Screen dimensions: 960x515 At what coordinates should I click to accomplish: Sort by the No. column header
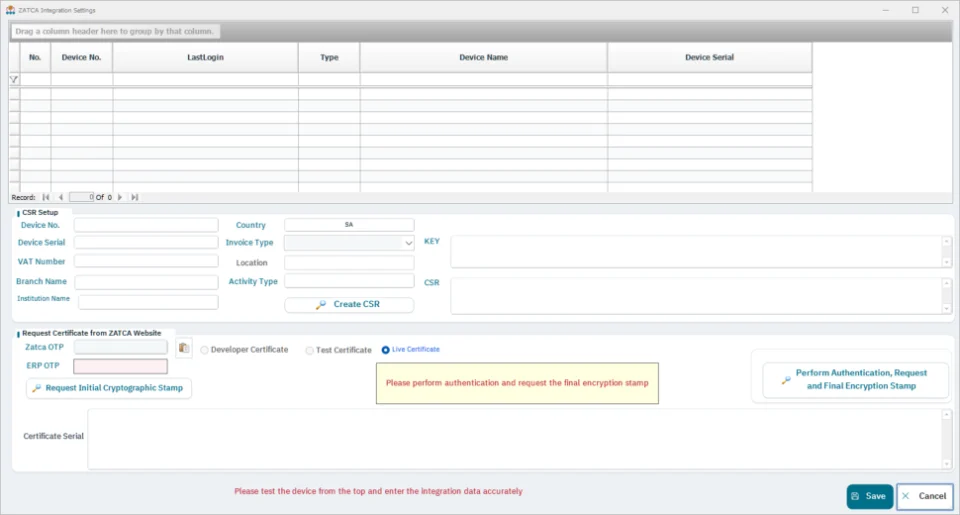(36, 58)
